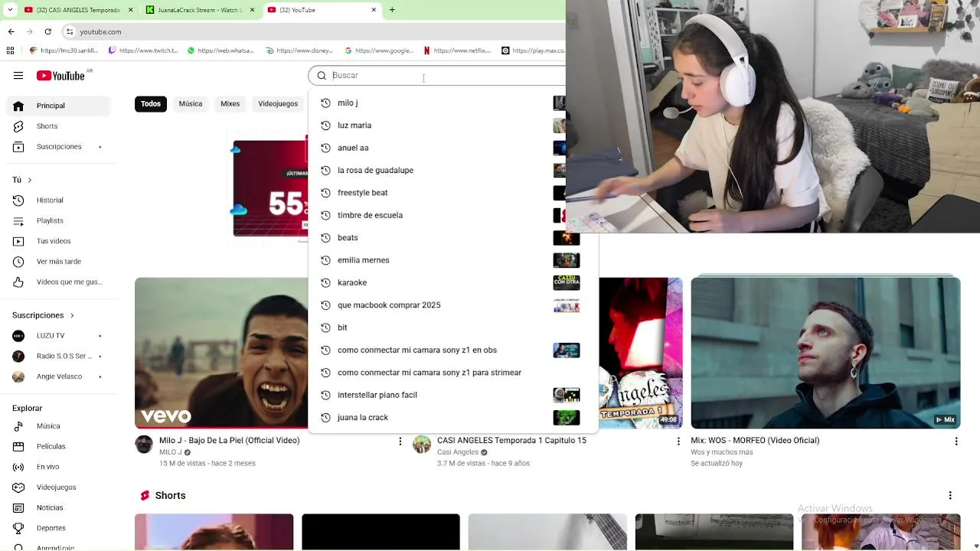
Task: Reload the page with the refresh icon
Action: [x=47, y=31]
